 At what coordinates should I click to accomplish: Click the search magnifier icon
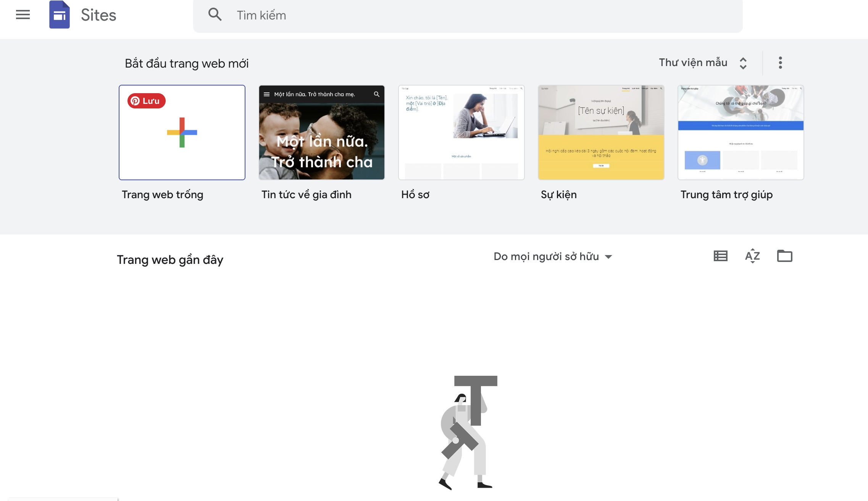[x=215, y=15]
